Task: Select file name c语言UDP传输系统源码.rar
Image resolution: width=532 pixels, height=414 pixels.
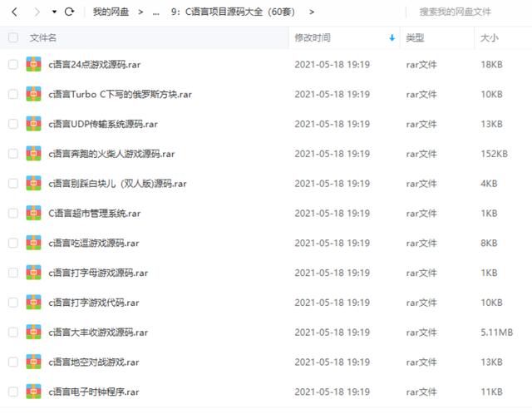Action: coord(103,124)
